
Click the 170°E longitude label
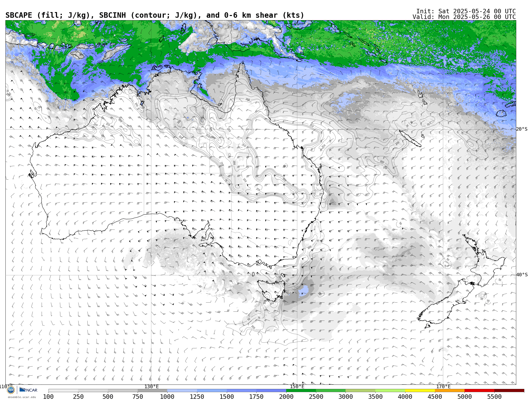tap(443, 386)
